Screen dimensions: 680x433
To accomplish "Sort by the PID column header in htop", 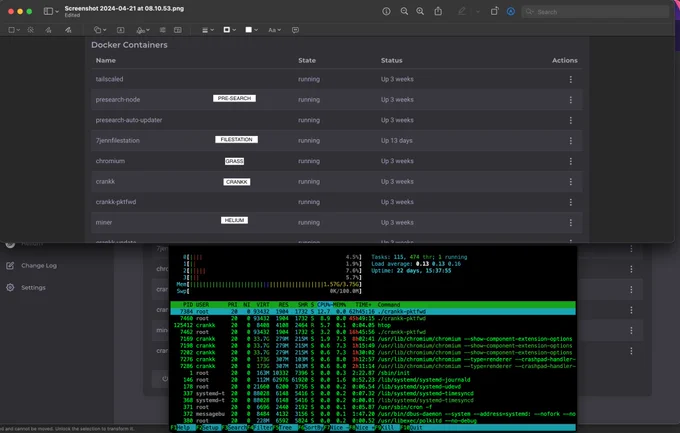I will [188, 305].
